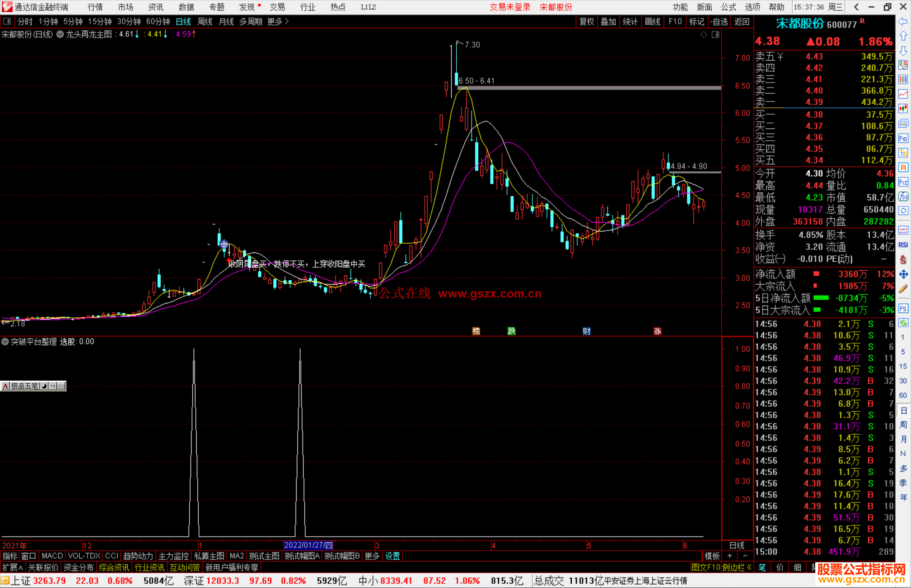Expand the 扩展 panel at bottom-left
The image size is (911, 588).
(13, 567)
